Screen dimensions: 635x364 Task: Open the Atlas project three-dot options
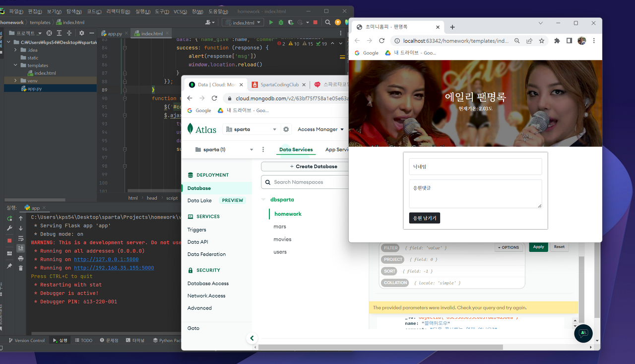coord(263,149)
